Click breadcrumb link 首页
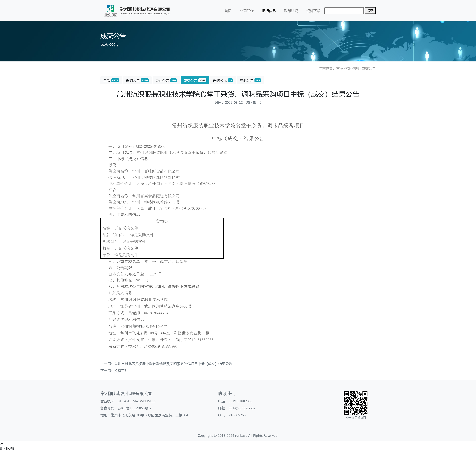Screen dimensions: 476x451 click(339, 69)
